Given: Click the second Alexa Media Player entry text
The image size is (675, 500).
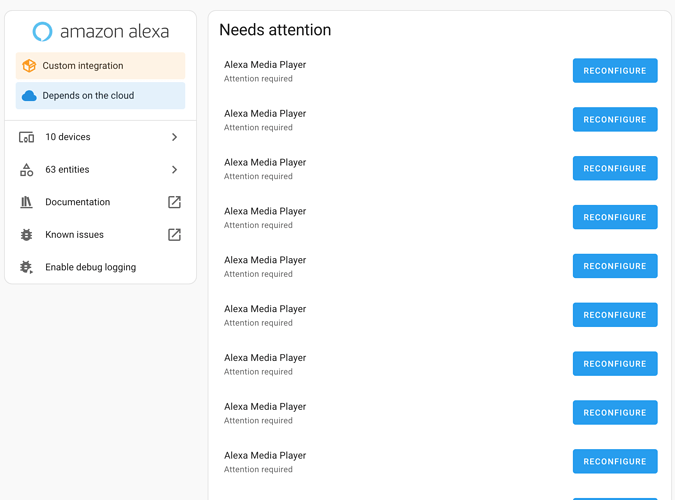Looking at the screenshot, I should pyautogui.click(x=265, y=114).
